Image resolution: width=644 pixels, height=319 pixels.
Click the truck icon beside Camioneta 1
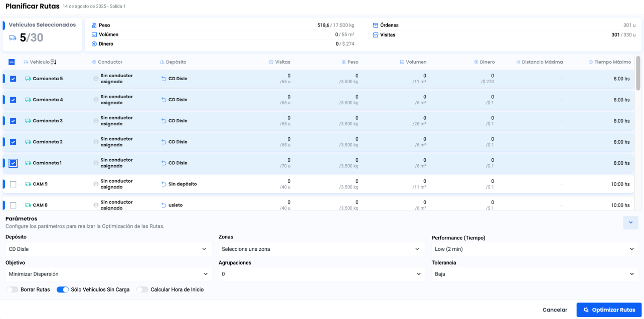(28, 163)
